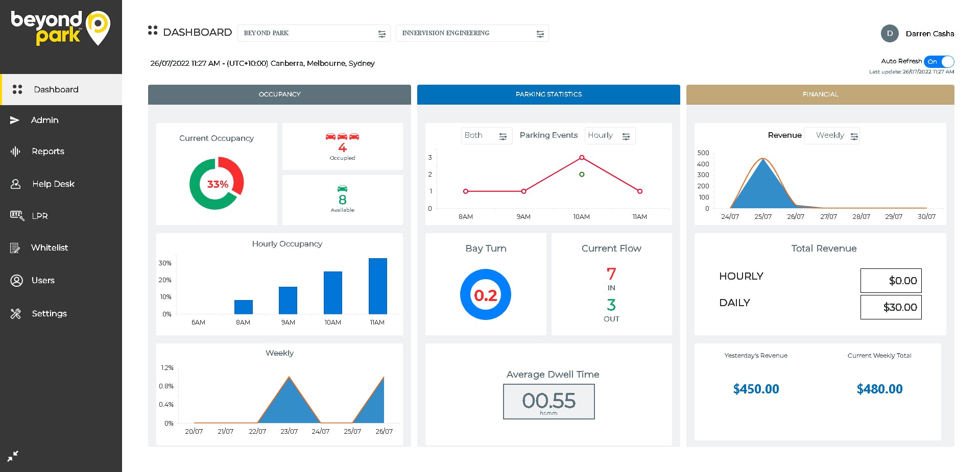This screenshot has height=472, width=980.
Task: Click the 9AM bar in Hourly Occupancy
Action: point(288,300)
